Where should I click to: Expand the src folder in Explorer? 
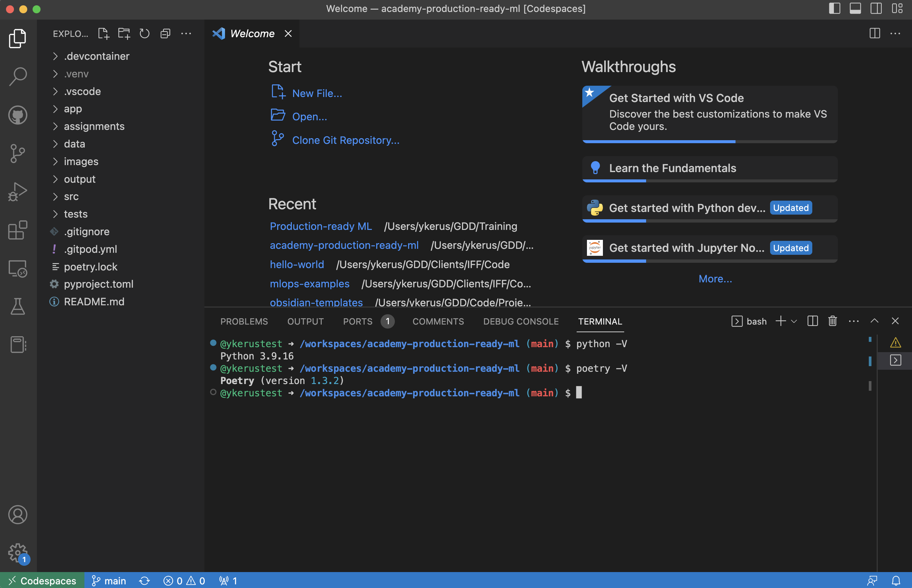tap(71, 197)
